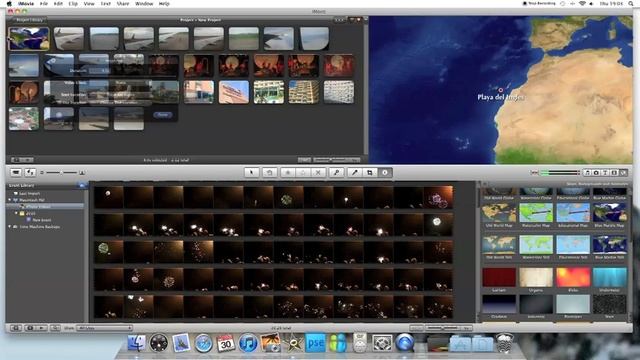Screen dimensions: 640x360
Task: Reject selection with the X tool
Action: click(x=318, y=173)
